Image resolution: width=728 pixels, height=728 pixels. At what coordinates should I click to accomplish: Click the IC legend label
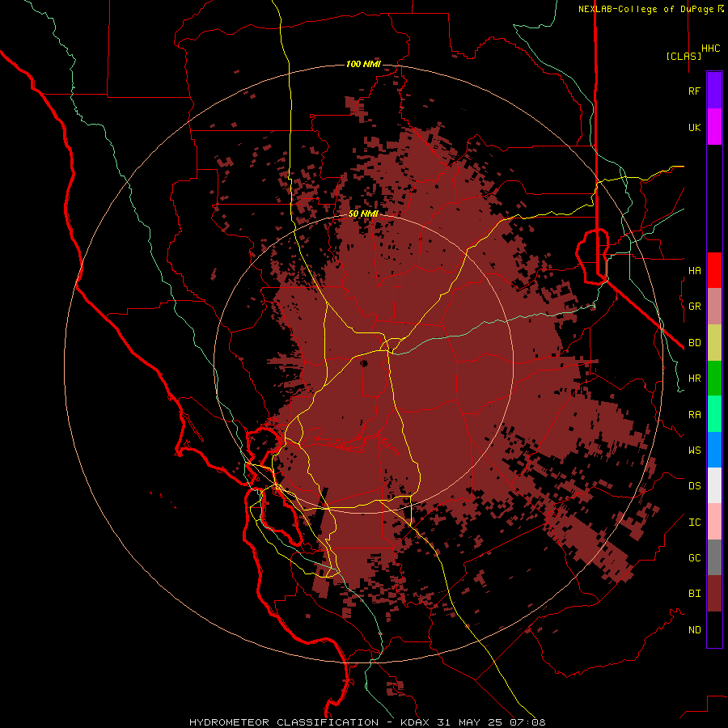coord(694,522)
